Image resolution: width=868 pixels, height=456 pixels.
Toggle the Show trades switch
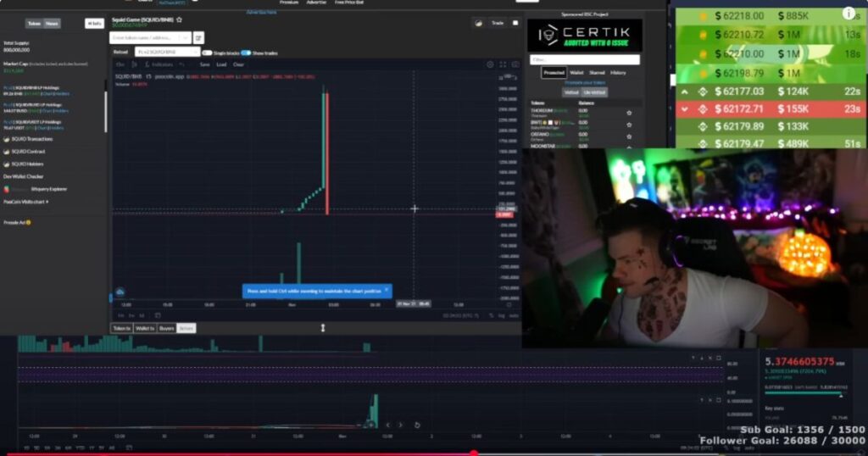(x=246, y=53)
